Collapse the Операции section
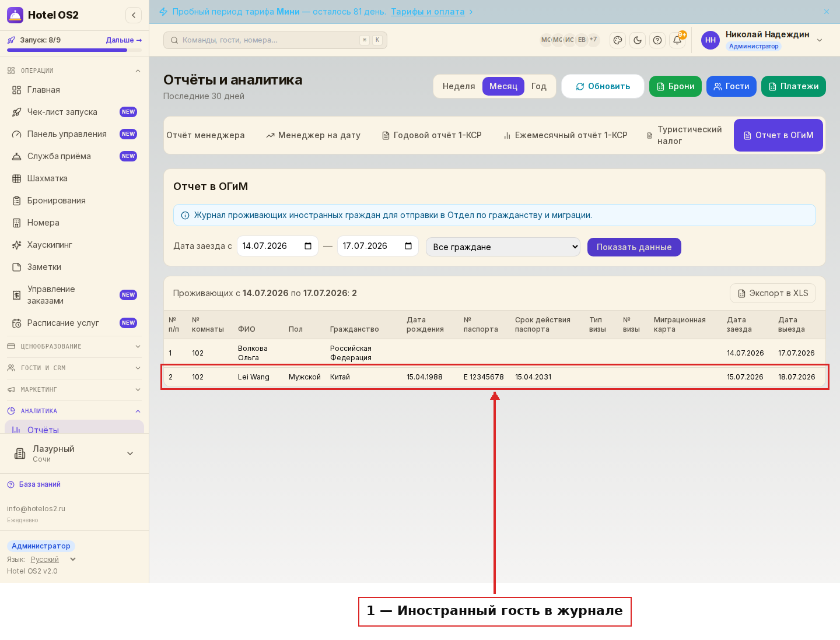The height and width of the screenshot is (640, 840). pyautogui.click(x=74, y=71)
